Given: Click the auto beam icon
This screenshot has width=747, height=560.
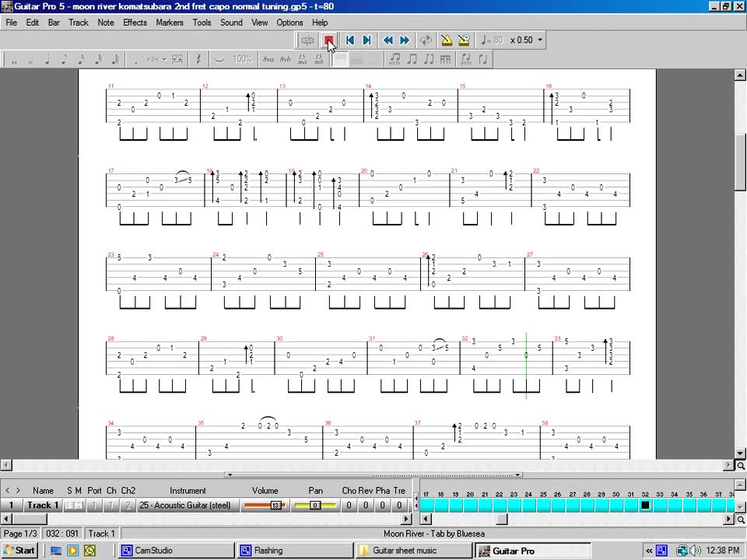Looking at the screenshot, I should tap(395, 60).
